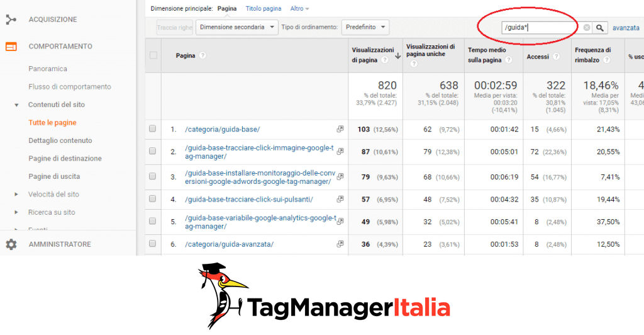Show help for Visualizzazioni di pagina uniche
644x335 pixels.
click(x=414, y=64)
